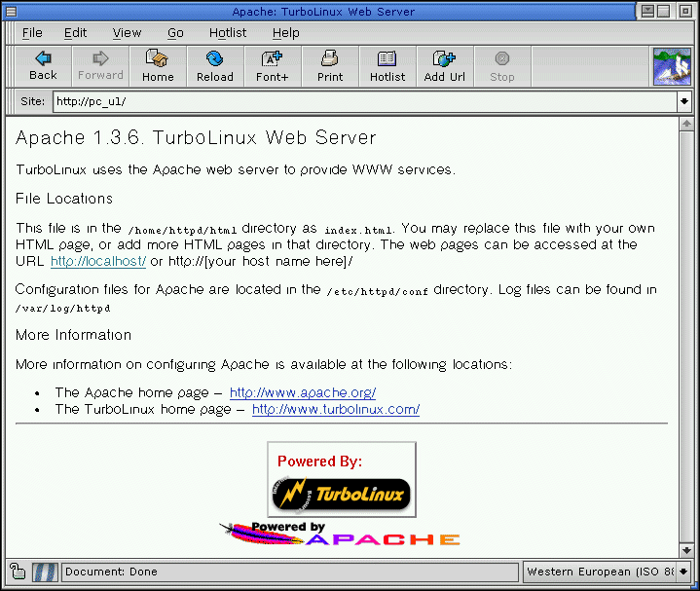Close the window with the rightmost title bar button
Screen dimensions: 700x591
[x=685, y=11]
